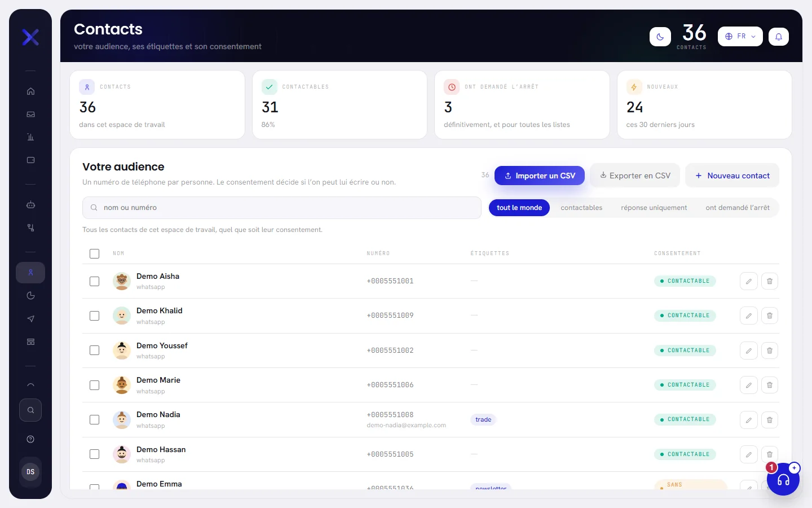
Task: Open the workflow branch icon in sidebar
Action: click(30, 228)
